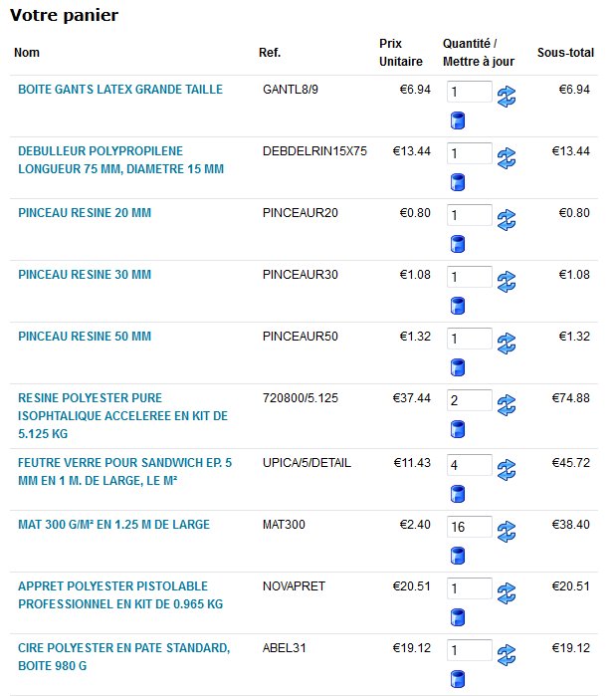
Task: Click delete trash icon for BOITE GANTS LATEX
Action: [458, 121]
